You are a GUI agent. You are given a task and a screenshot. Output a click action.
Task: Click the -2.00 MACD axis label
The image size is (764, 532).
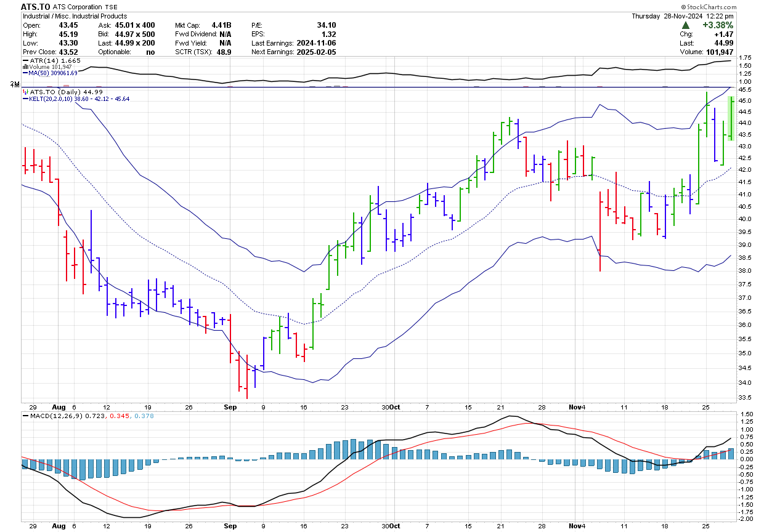(x=744, y=518)
